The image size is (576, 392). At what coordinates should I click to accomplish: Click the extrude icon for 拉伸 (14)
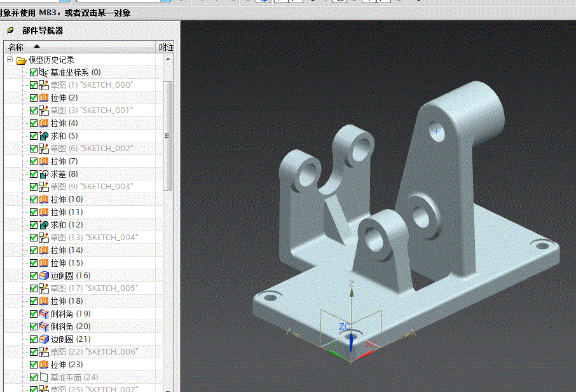(44, 250)
